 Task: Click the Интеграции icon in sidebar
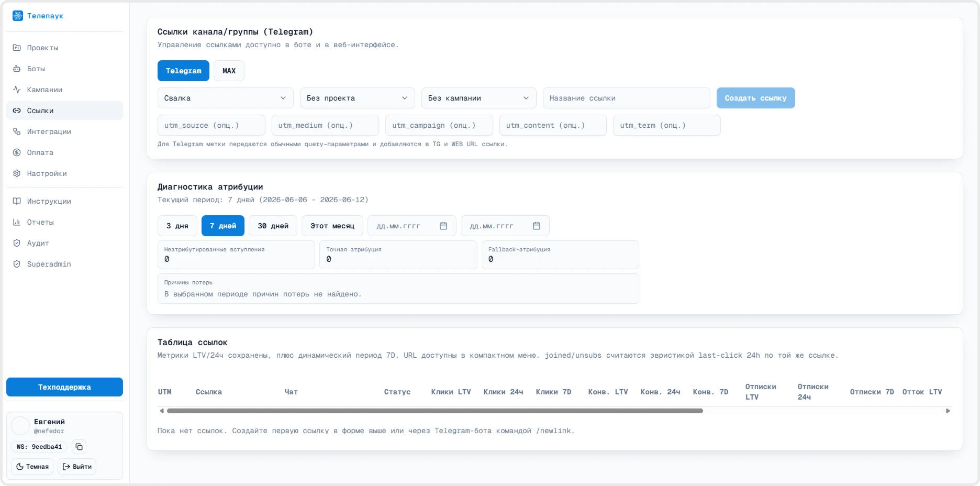[x=17, y=131]
